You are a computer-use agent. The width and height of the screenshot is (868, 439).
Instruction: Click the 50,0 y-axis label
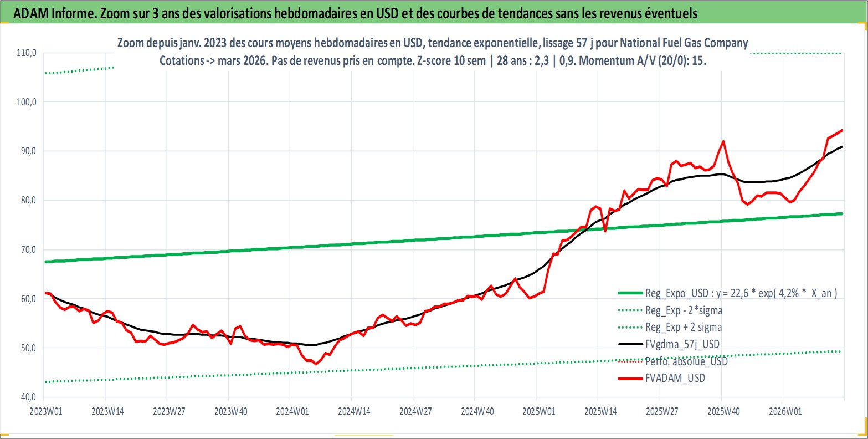[x=28, y=348]
